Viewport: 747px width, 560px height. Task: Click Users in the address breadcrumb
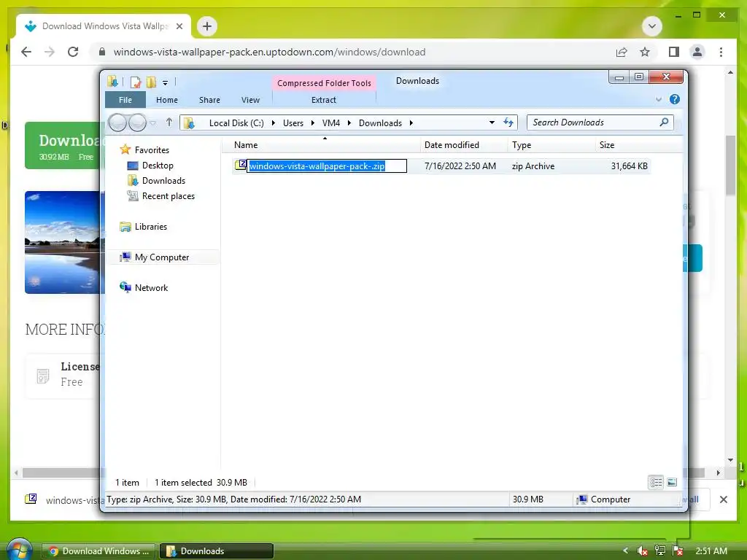[293, 122]
